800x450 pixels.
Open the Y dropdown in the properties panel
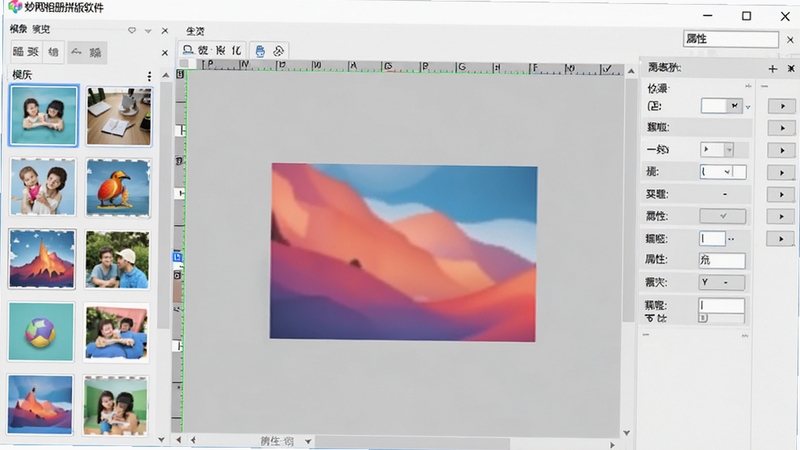click(x=721, y=282)
